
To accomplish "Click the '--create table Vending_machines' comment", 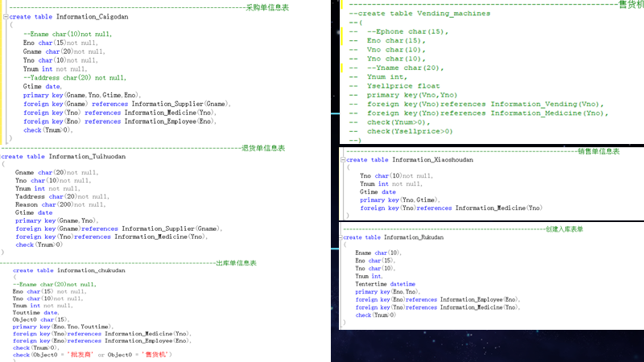I will pos(419,14).
